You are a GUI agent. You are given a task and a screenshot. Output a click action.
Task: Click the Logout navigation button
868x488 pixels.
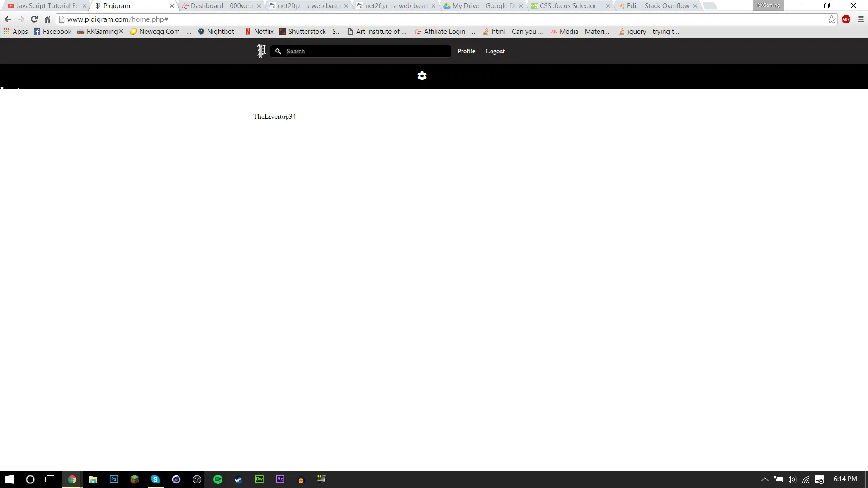click(495, 51)
